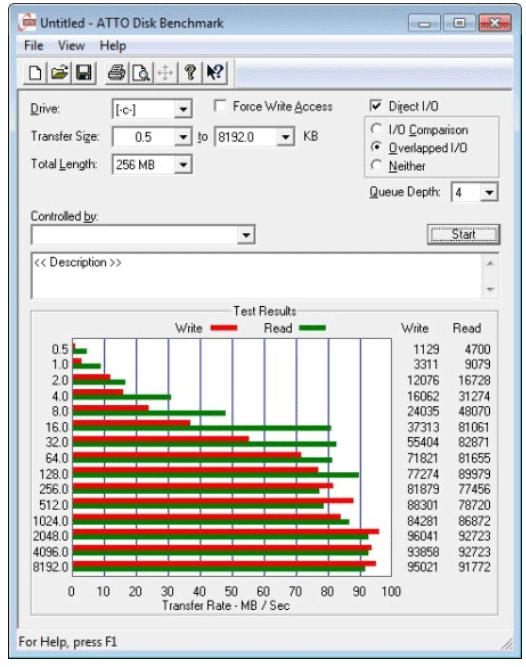This screenshot has width=526, height=667.
Task: Enable the Force Write Access checkbox
Action: (x=220, y=106)
